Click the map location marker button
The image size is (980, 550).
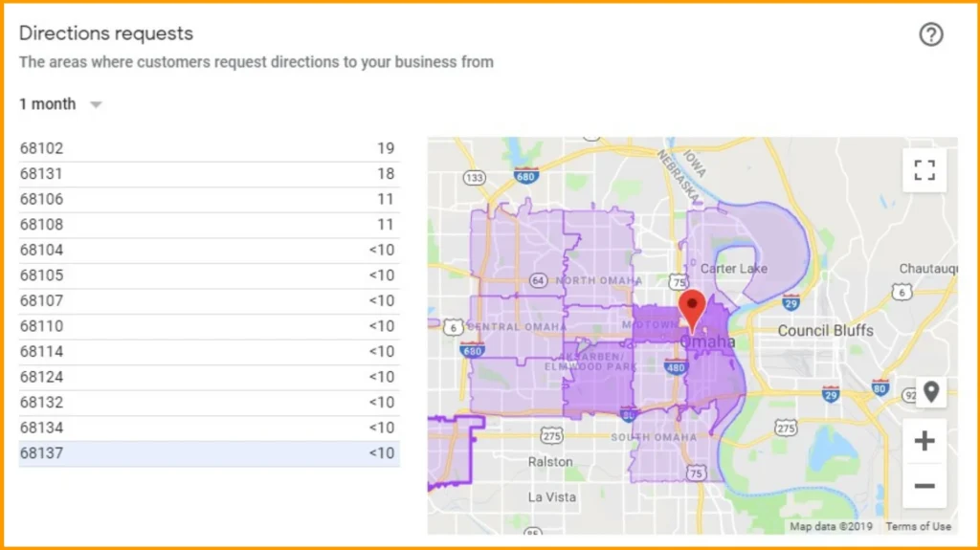[930, 391]
